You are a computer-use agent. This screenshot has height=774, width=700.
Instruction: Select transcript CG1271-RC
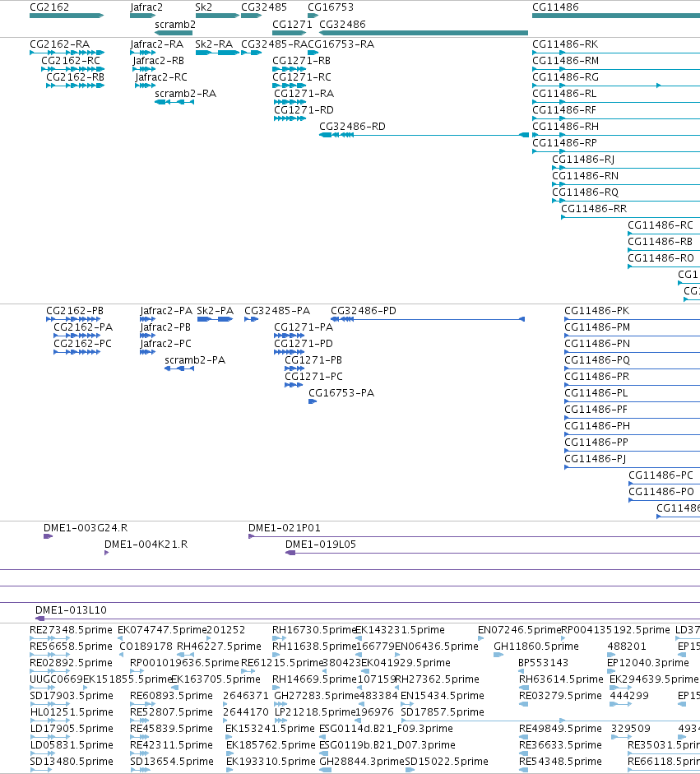[x=302, y=77]
